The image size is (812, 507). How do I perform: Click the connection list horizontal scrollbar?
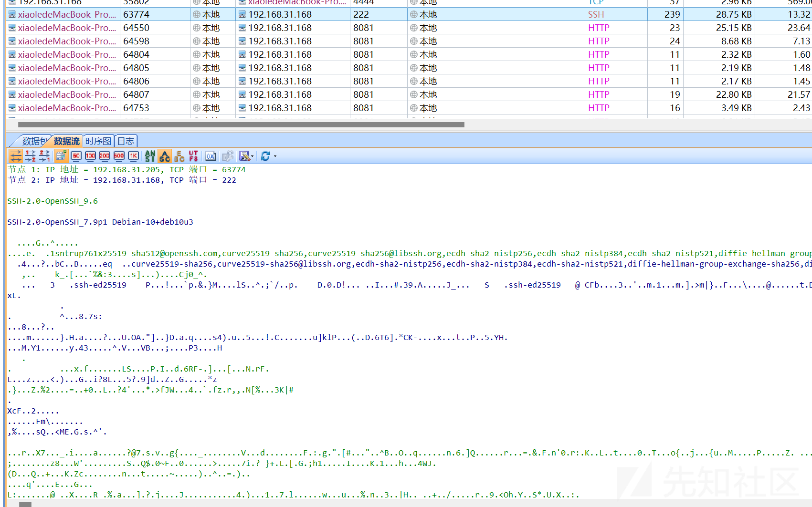pyautogui.click(x=241, y=125)
